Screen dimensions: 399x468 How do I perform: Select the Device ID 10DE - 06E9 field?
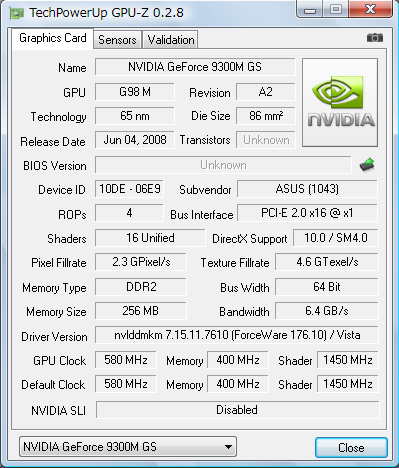[129, 189]
